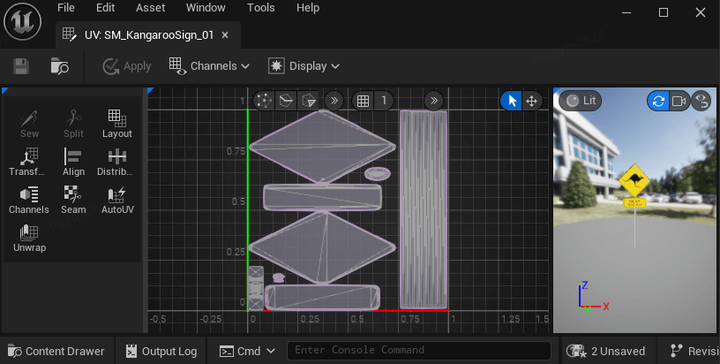Click the upper diamond UV island
Viewport: 720px width, 364px height.
point(322,147)
